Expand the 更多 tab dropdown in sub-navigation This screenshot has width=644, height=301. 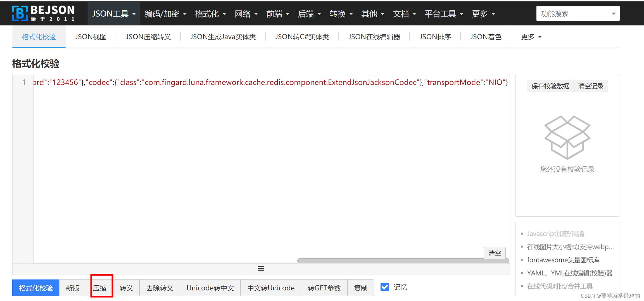pyautogui.click(x=531, y=37)
